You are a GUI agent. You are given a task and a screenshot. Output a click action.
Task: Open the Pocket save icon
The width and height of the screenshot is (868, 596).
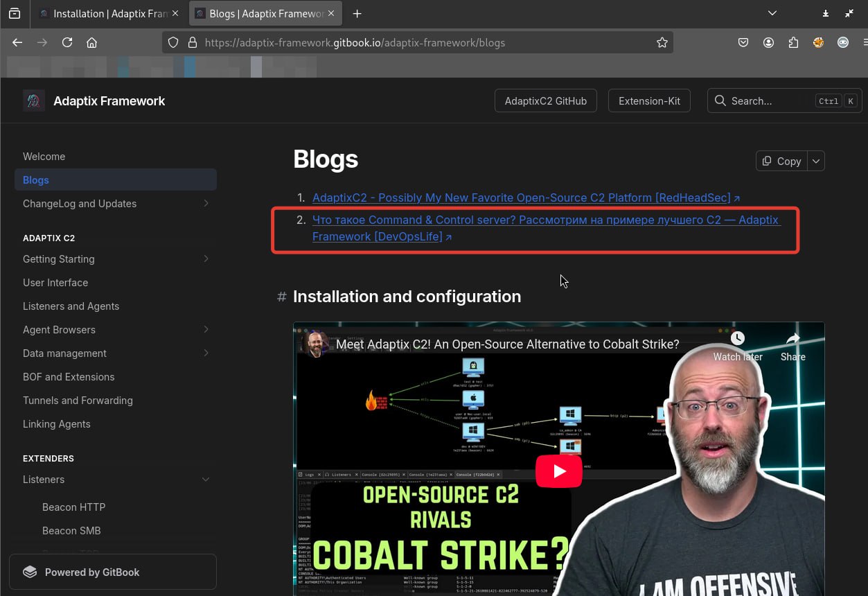743,42
